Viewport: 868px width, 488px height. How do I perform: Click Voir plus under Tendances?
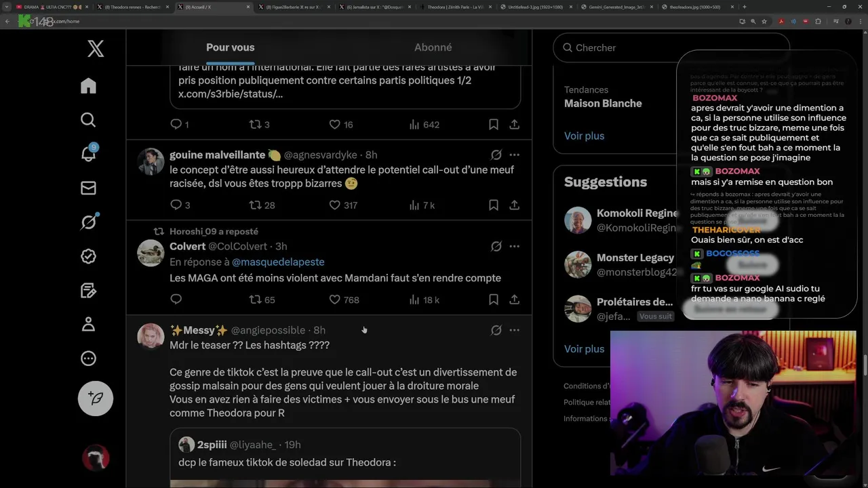[584, 136]
